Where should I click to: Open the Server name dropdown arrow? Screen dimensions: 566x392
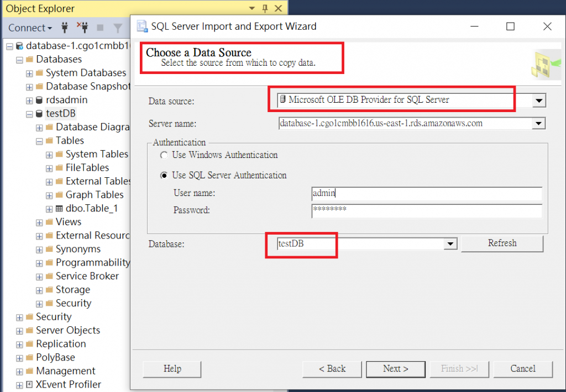(x=538, y=123)
